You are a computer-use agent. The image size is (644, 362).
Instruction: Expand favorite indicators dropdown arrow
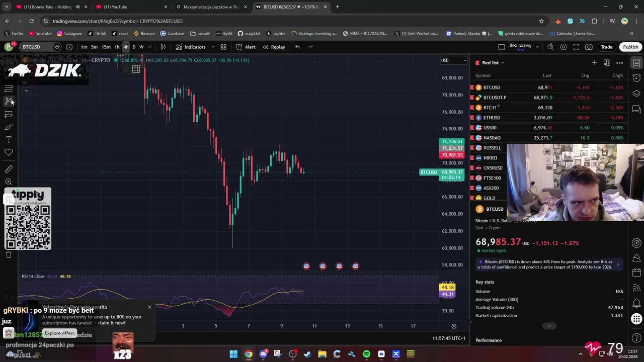[x=213, y=47]
